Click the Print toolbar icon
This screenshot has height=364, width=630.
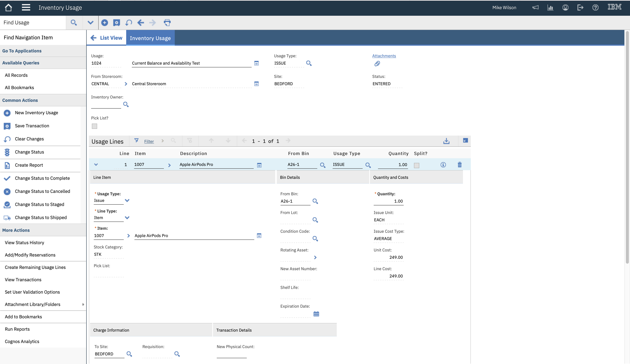click(x=167, y=23)
